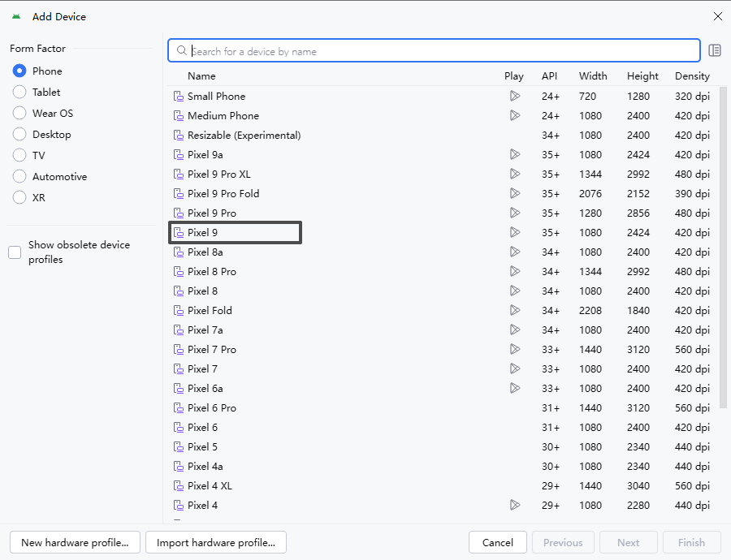Click the 3040 height value of Pixel 4 XL

pos(638,486)
